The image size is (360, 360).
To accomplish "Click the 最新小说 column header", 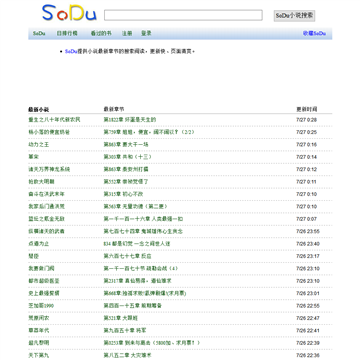I will [38, 109].
